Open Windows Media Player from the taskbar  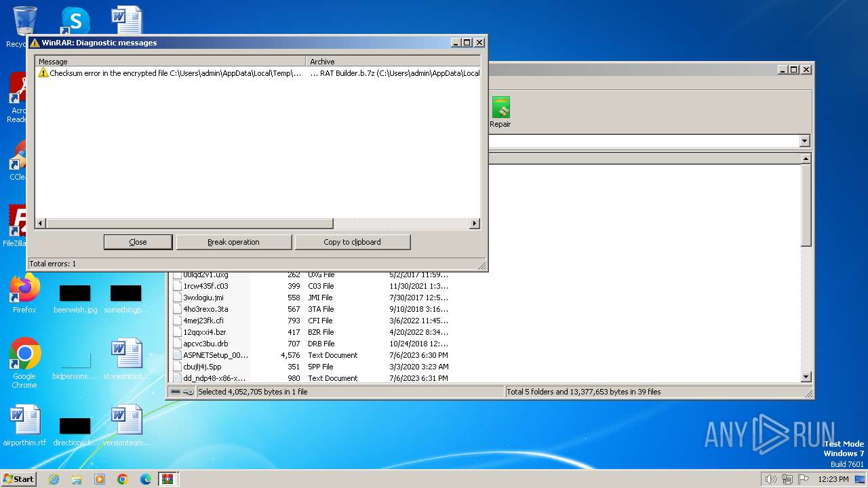pos(100,479)
